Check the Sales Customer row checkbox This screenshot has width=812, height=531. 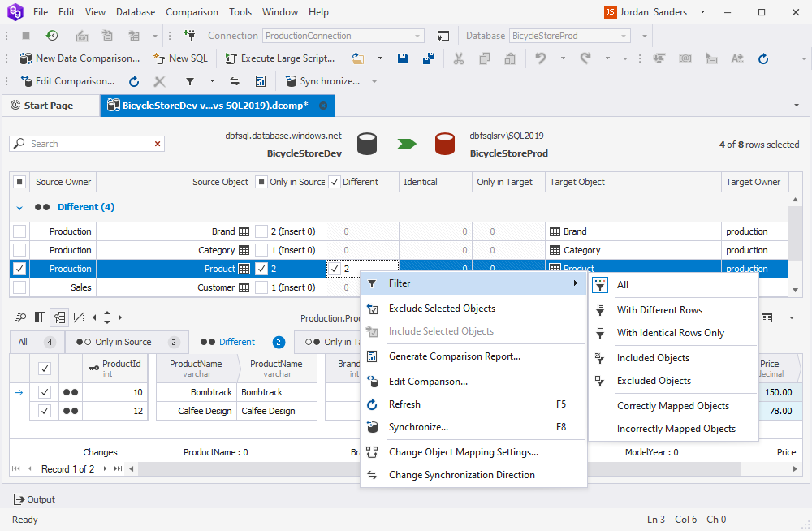pyautogui.click(x=19, y=287)
